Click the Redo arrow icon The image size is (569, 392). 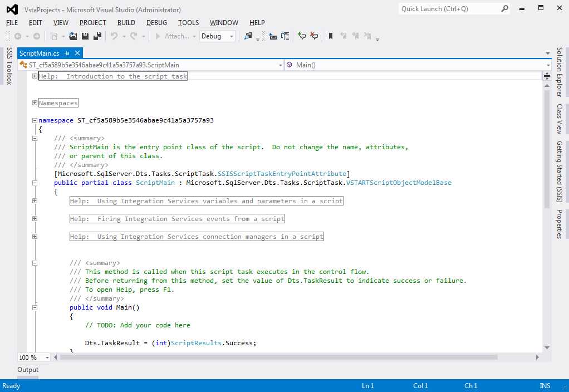click(x=134, y=36)
